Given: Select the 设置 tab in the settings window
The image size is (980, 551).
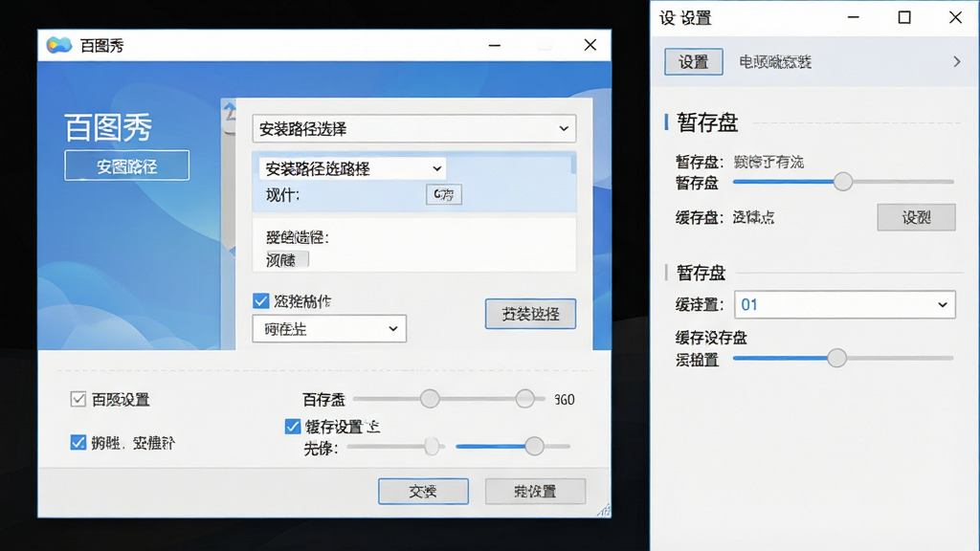Looking at the screenshot, I should click(x=694, y=62).
